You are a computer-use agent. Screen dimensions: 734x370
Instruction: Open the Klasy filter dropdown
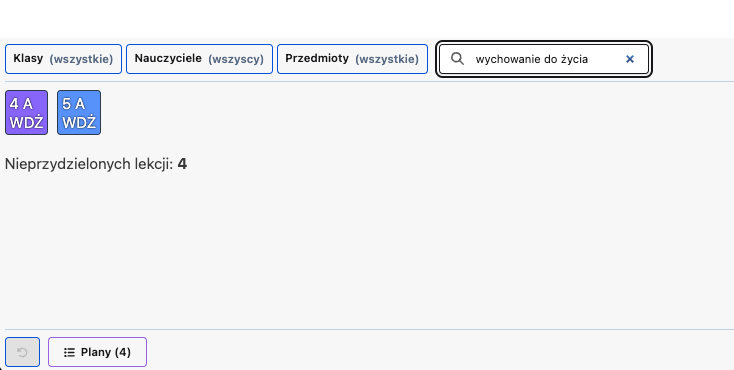63,59
